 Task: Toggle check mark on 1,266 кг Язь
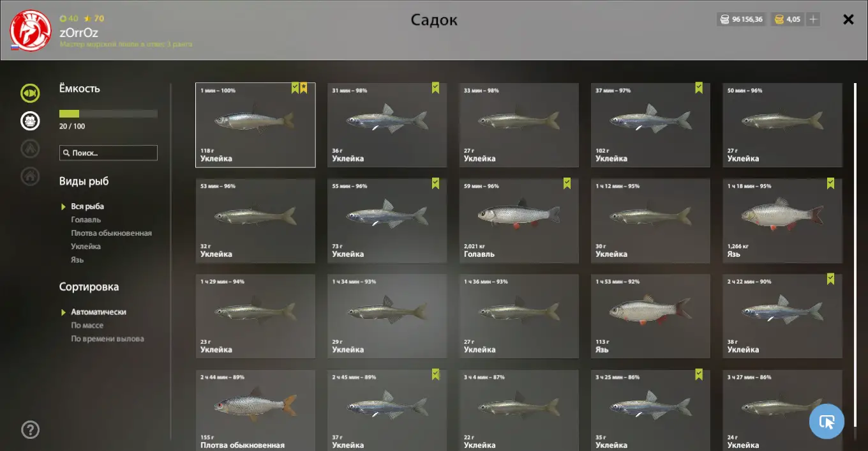tap(830, 183)
